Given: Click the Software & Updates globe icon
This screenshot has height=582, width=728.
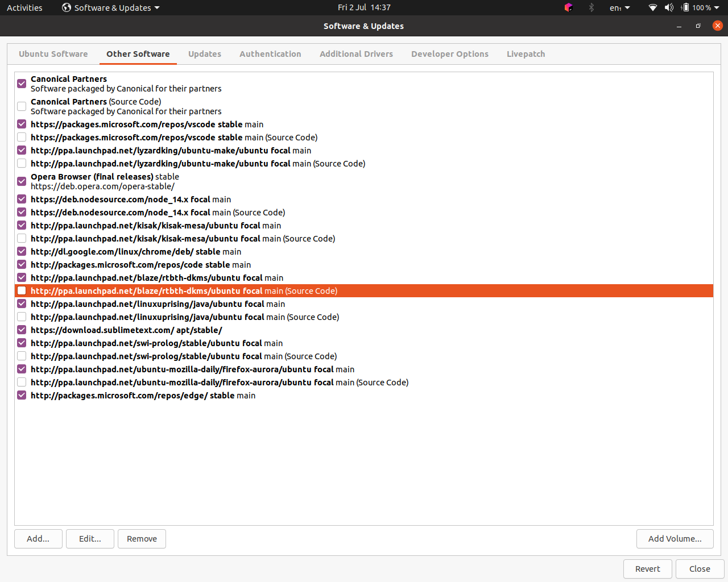Looking at the screenshot, I should [67, 7].
